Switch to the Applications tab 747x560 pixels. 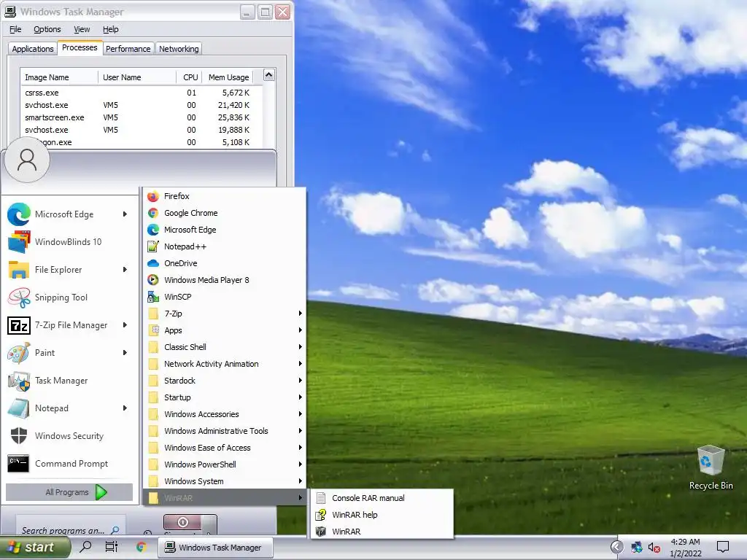pos(33,49)
